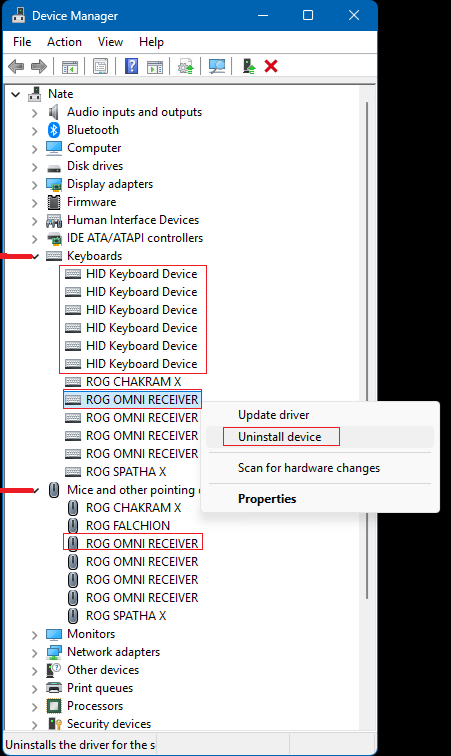Select the Human Interface Devices icon

tap(54, 220)
